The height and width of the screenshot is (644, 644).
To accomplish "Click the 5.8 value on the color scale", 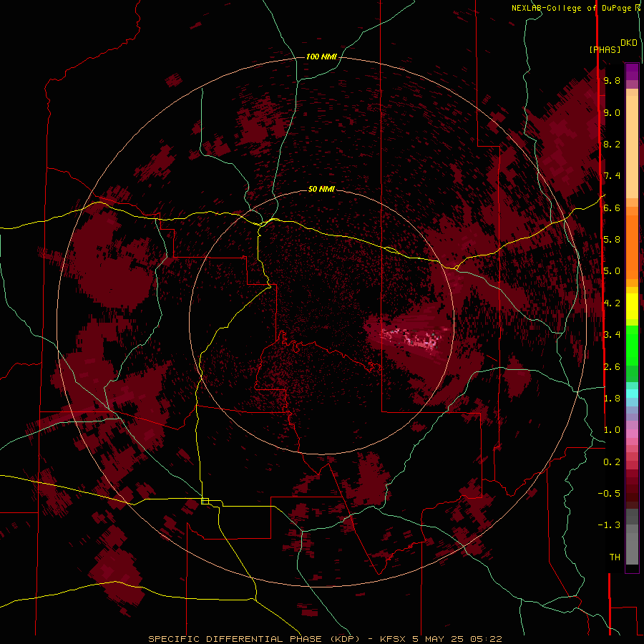I will 612,240.
